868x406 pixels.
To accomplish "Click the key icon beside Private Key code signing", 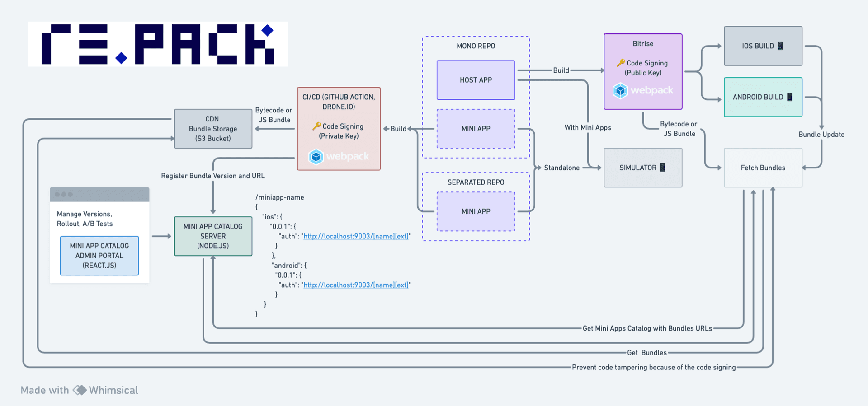I will pyautogui.click(x=316, y=126).
